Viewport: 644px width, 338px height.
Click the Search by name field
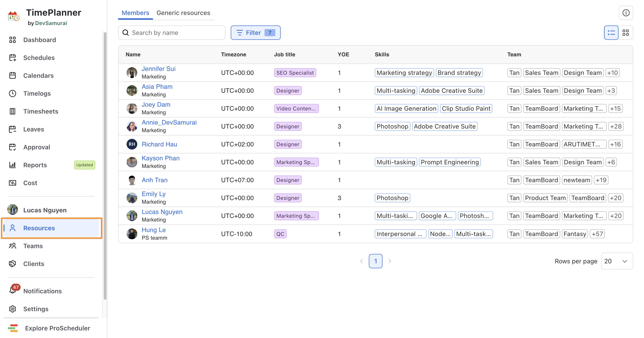pyautogui.click(x=172, y=33)
